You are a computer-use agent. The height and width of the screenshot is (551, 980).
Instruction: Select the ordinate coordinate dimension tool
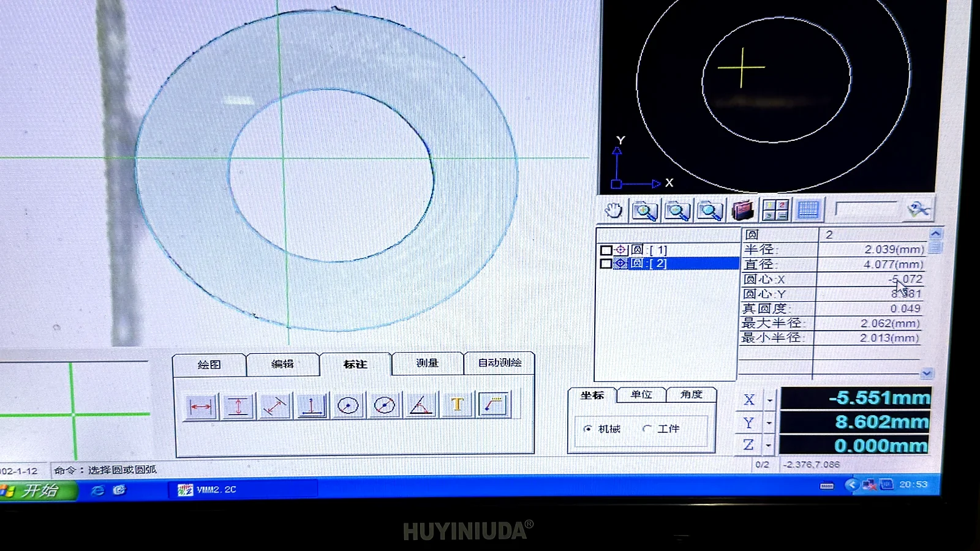tap(311, 406)
